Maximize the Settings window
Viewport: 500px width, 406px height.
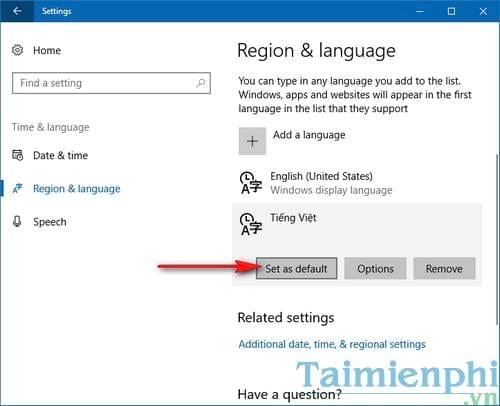coord(451,11)
